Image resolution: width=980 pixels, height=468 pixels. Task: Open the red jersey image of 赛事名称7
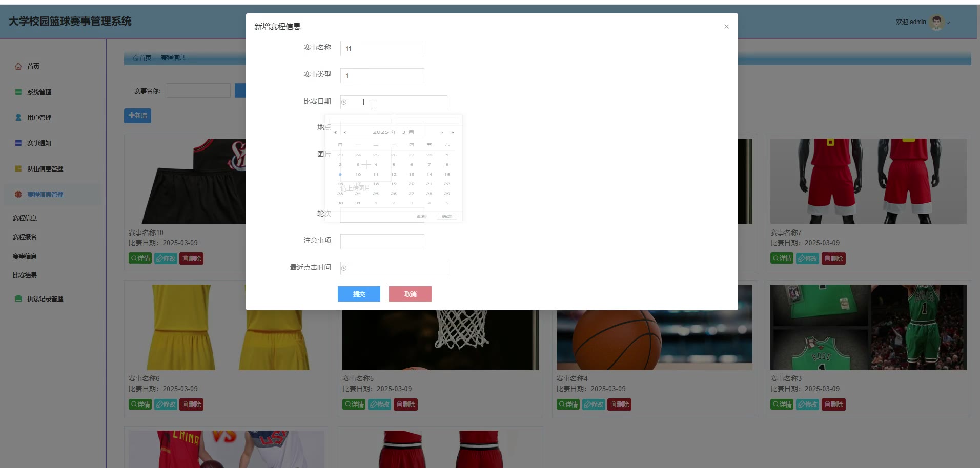868,181
